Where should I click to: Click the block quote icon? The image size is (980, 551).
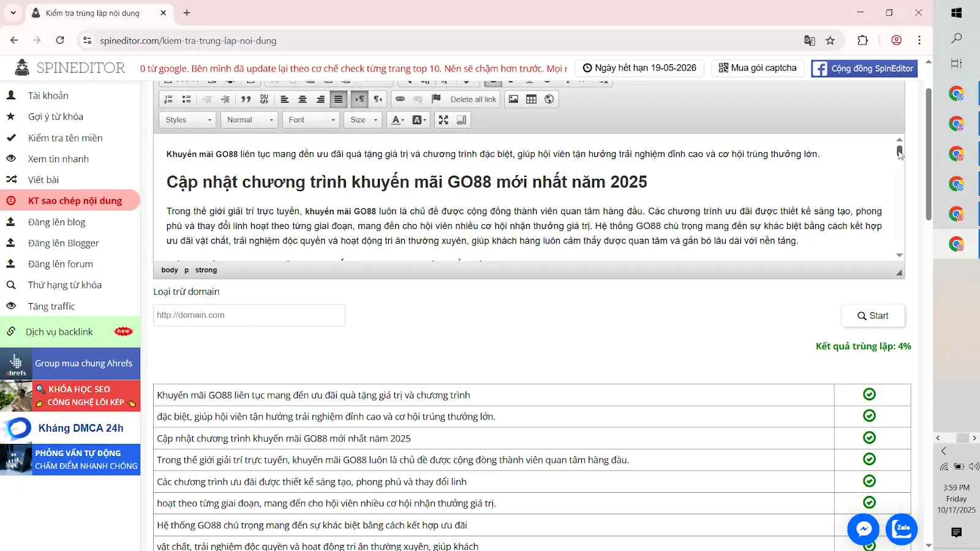[246, 99]
